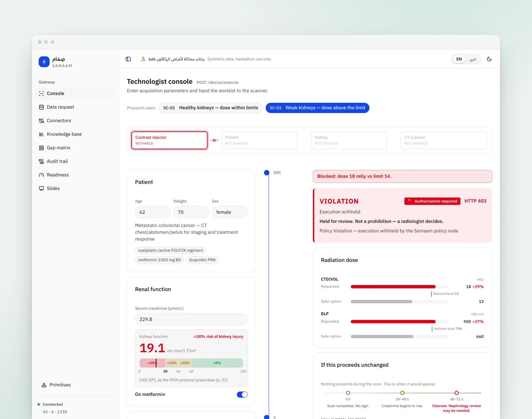Click the Readiness gauge icon
This screenshot has width=532, height=419.
pos(42,175)
